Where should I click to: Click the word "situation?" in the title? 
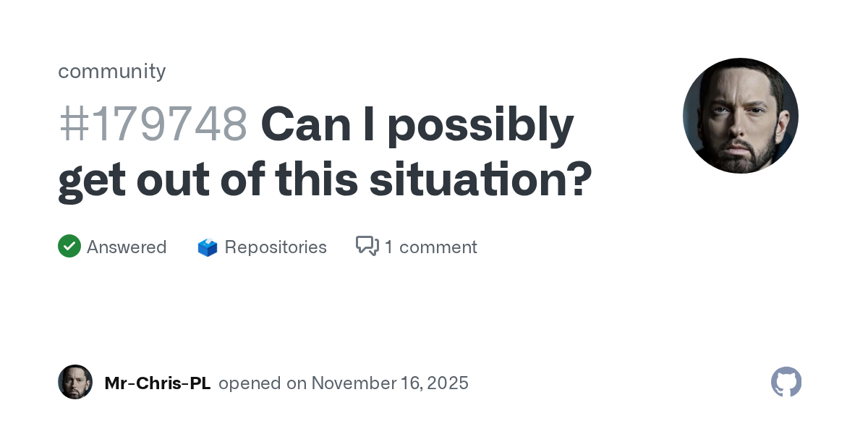pos(480,179)
